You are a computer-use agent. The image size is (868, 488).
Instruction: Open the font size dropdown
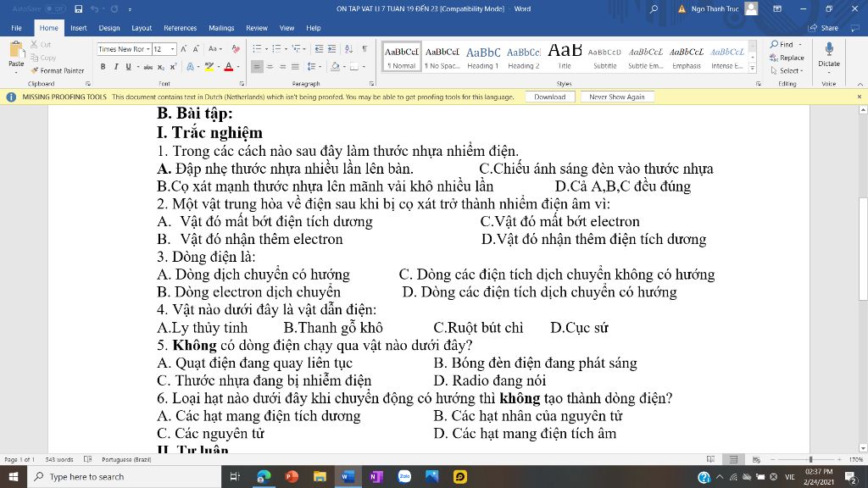click(x=173, y=49)
